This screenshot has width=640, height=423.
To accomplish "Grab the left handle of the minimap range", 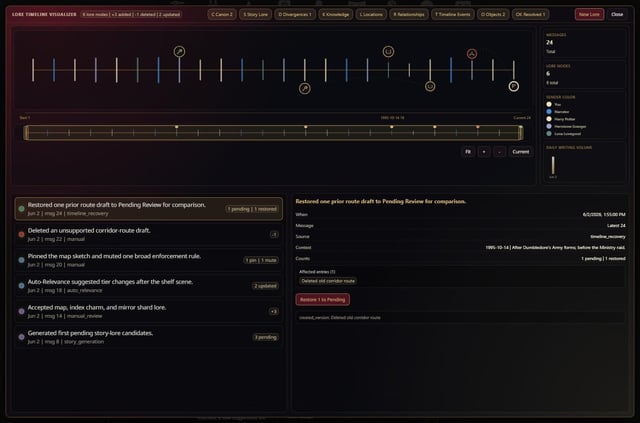I will click(x=27, y=133).
